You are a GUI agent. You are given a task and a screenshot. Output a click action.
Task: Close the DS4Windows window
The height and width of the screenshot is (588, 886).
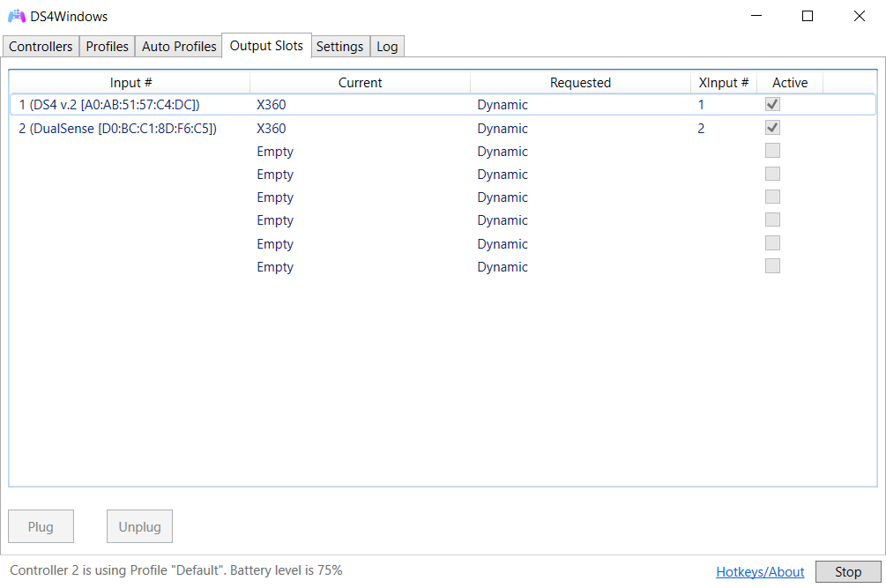coord(860,16)
